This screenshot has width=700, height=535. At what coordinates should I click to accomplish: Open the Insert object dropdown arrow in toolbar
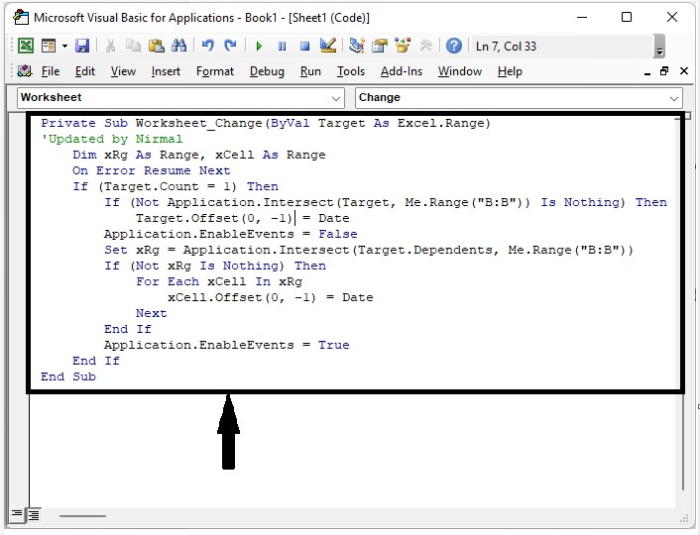[65, 46]
